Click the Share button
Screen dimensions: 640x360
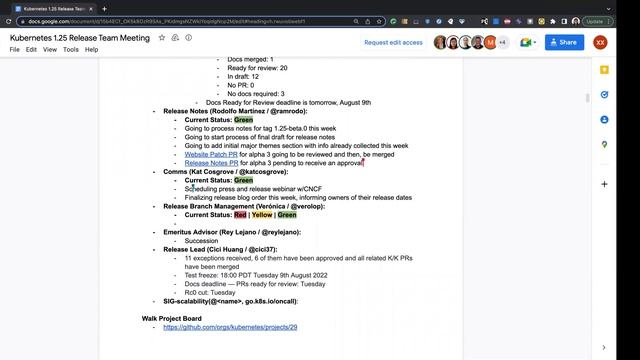(564, 42)
